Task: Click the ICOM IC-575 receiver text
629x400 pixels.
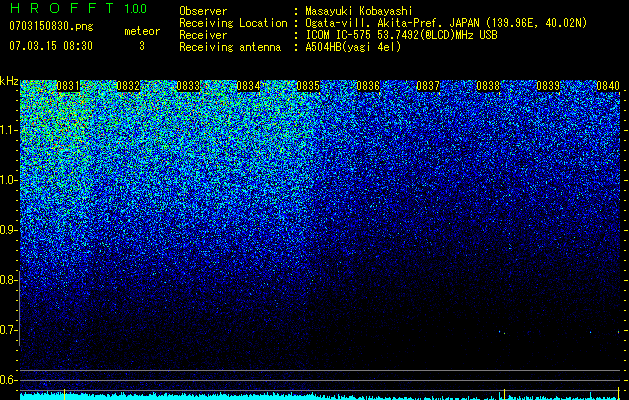Action: pyautogui.click(x=401, y=35)
